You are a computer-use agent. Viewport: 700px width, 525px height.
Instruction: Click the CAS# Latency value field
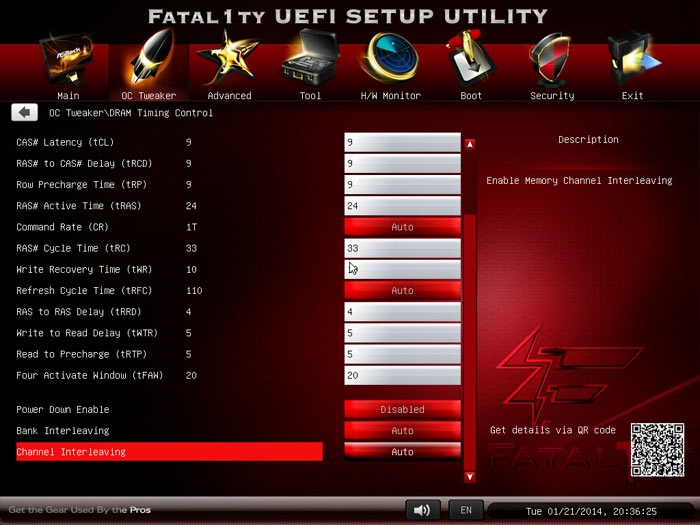click(x=402, y=142)
